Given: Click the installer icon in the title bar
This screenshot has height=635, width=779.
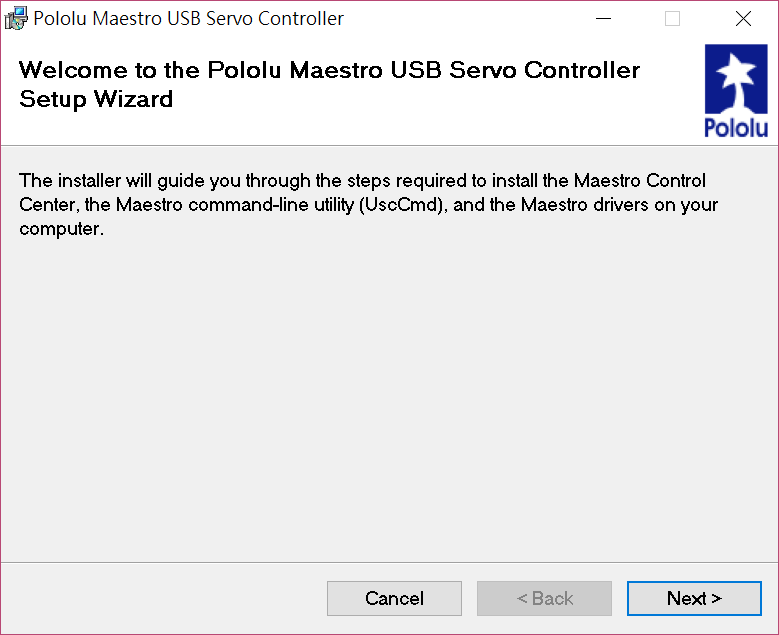Looking at the screenshot, I should click(x=16, y=18).
